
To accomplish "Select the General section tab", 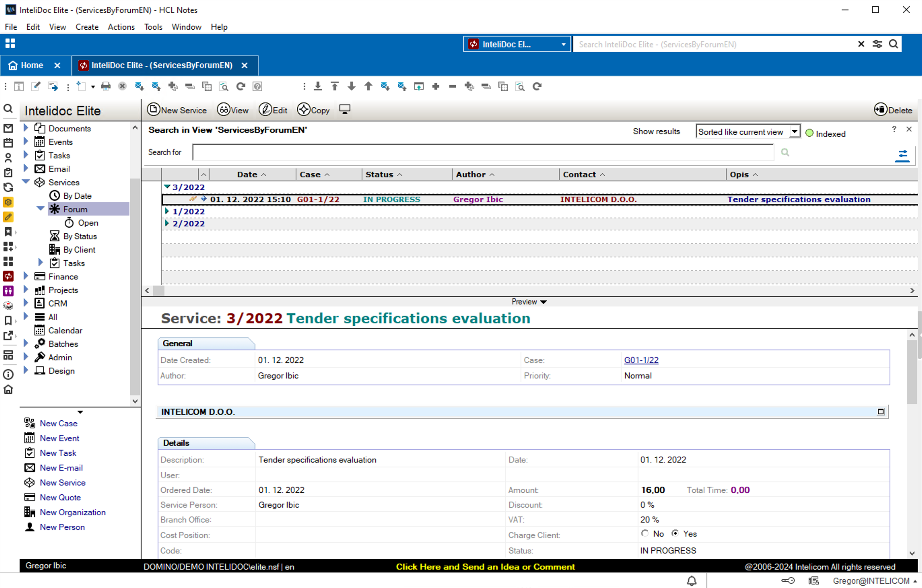I will pyautogui.click(x=206, y=344).
